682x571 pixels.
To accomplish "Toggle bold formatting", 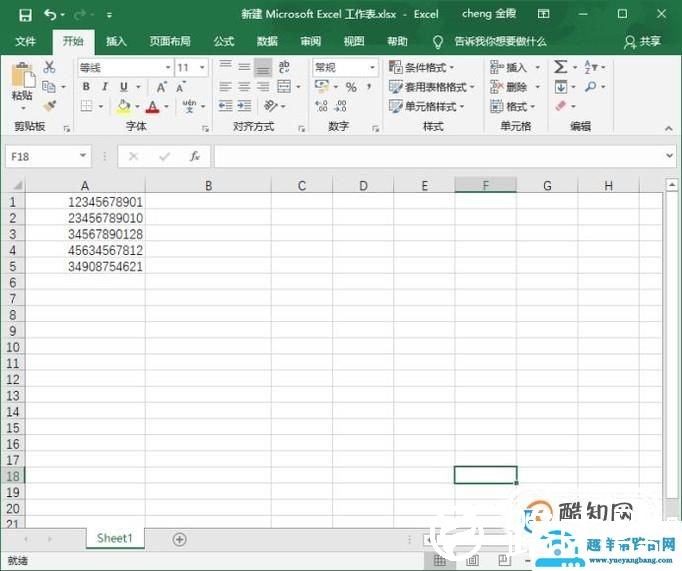I will pos(86,87).
